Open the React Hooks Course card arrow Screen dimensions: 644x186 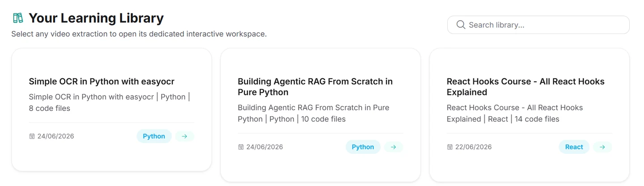(602, 147)
